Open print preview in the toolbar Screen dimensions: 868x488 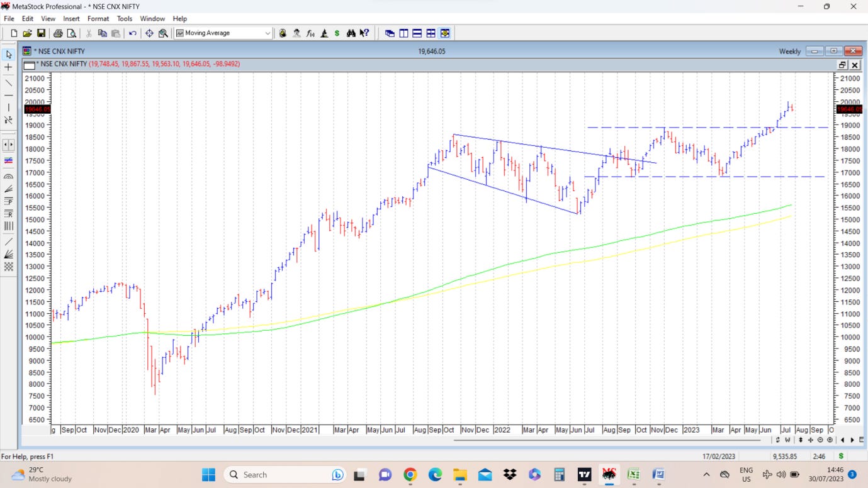point(72,33)
